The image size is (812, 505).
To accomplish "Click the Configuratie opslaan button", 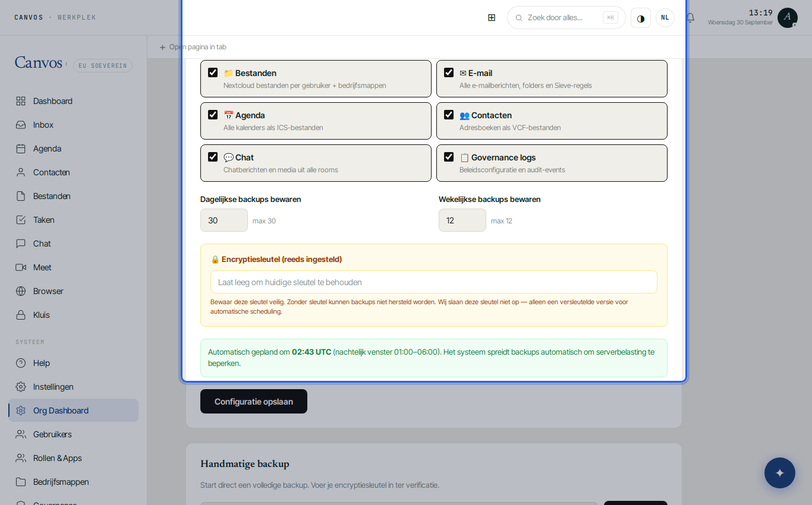I will coord(254,402).
